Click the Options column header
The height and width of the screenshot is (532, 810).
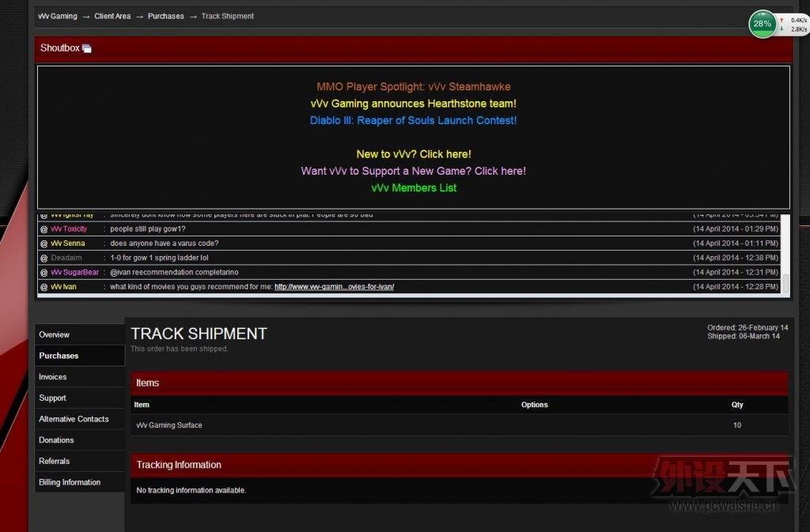[534, 405]
